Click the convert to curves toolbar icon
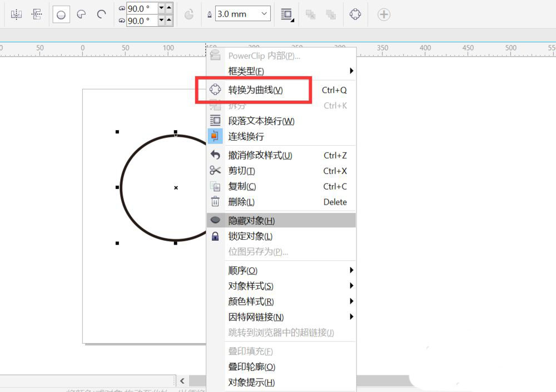 [x=355, y=14]
